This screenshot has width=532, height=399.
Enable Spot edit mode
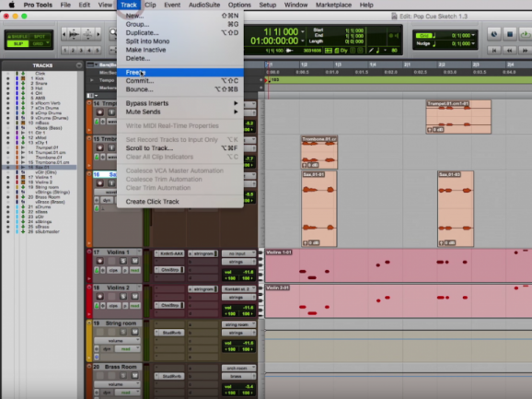[x=40, y=36]
